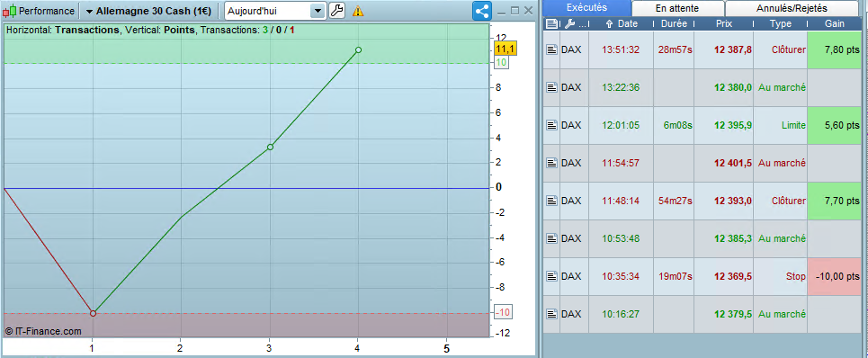
Task: Click wrench icon in orders table header
Action: 568,23
